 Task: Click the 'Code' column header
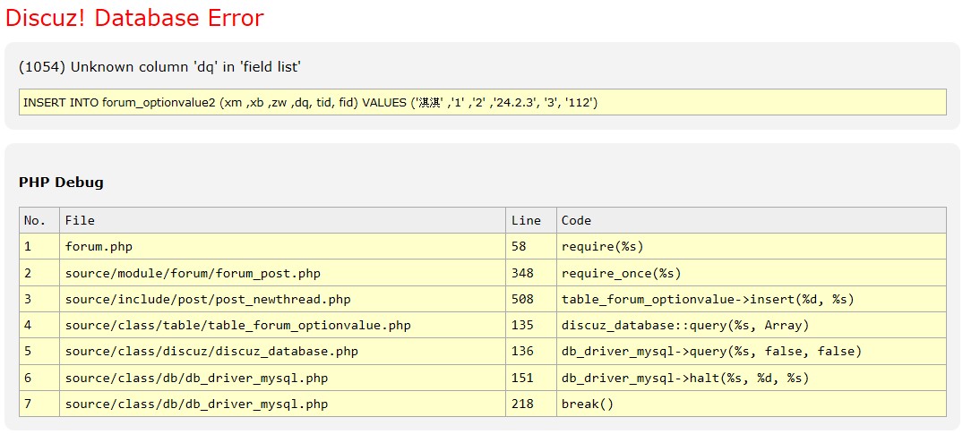(752, 220)
